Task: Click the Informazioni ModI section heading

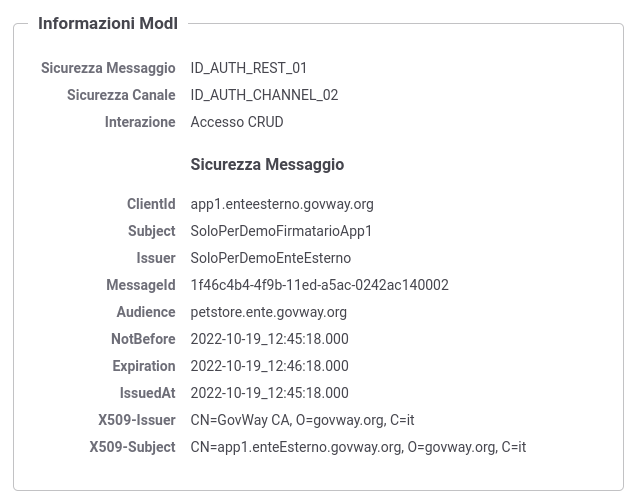Action: [x=108, y=24]
